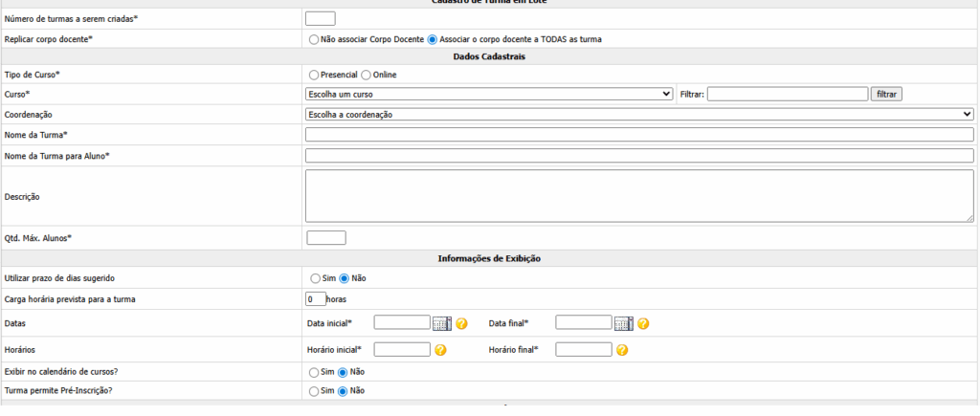Screen dimensions: 980x416
Task: Click the Filtrar text field
Action: coord(787,94)
